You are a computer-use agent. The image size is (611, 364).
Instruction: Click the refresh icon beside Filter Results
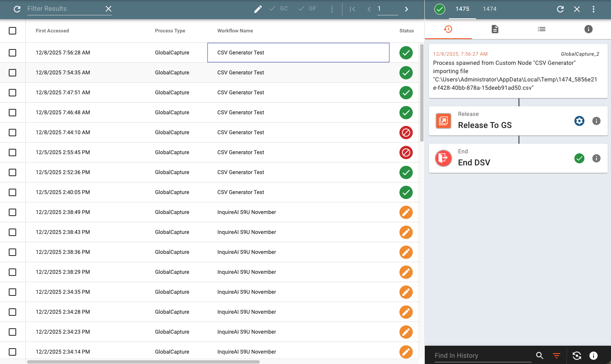(17, 9)
